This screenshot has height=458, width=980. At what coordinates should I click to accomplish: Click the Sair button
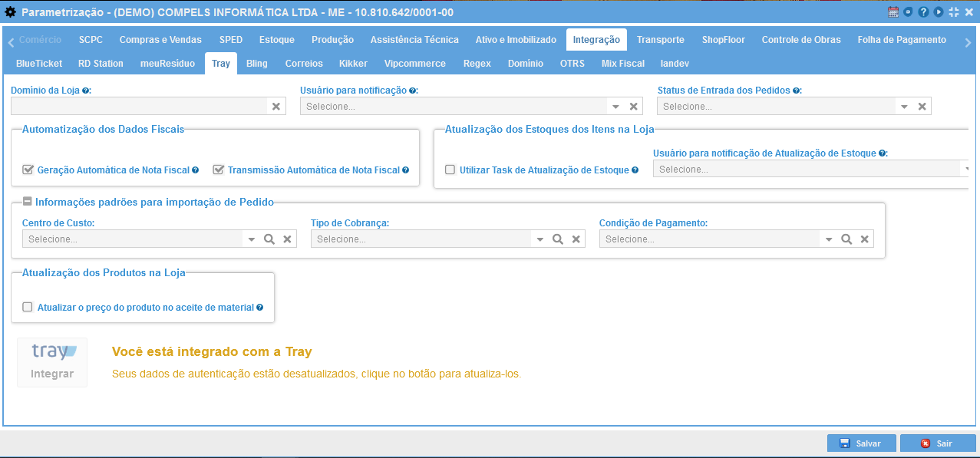point(938,443)
